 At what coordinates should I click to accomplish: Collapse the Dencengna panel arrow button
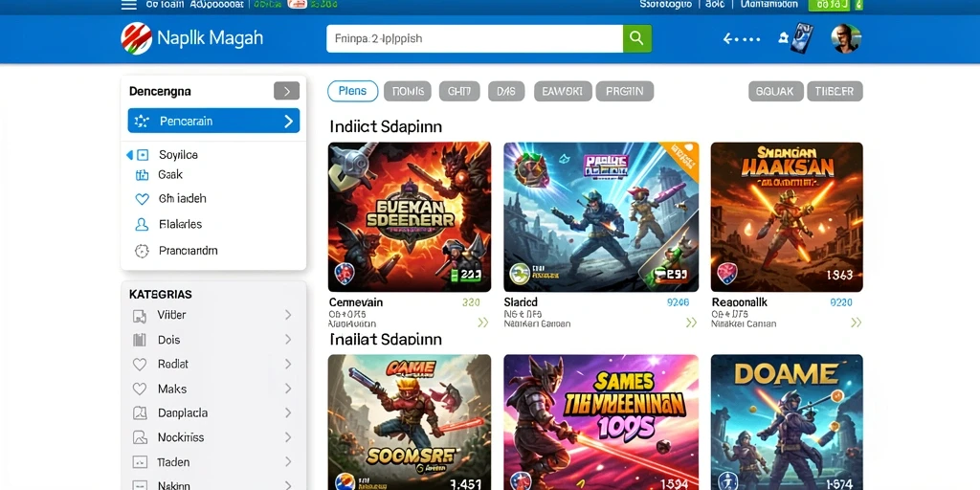pyautogui.click(x=286, y=91)
